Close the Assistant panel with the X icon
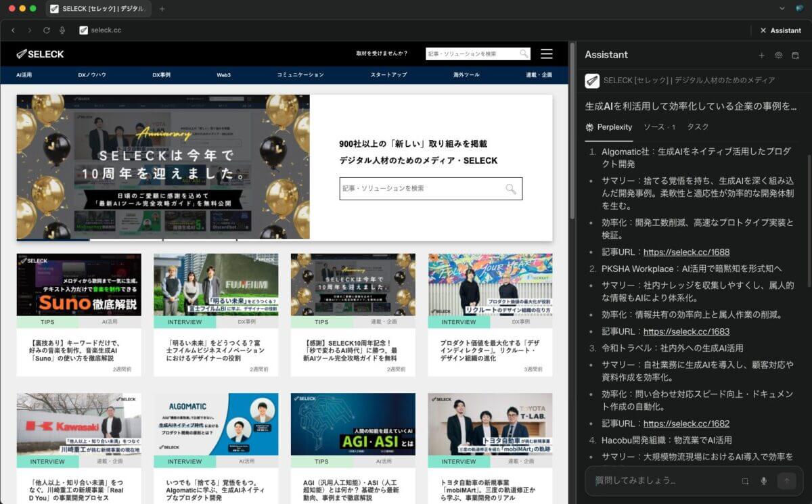The height and width of the screenshot is (504, 812). tap(763, 30)
